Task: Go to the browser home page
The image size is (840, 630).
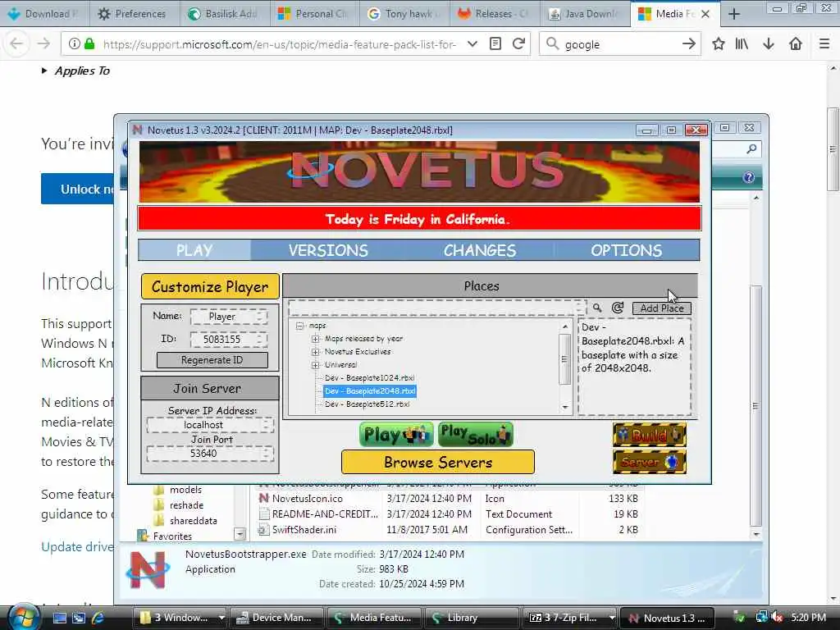Action: (x=796, y=44)
